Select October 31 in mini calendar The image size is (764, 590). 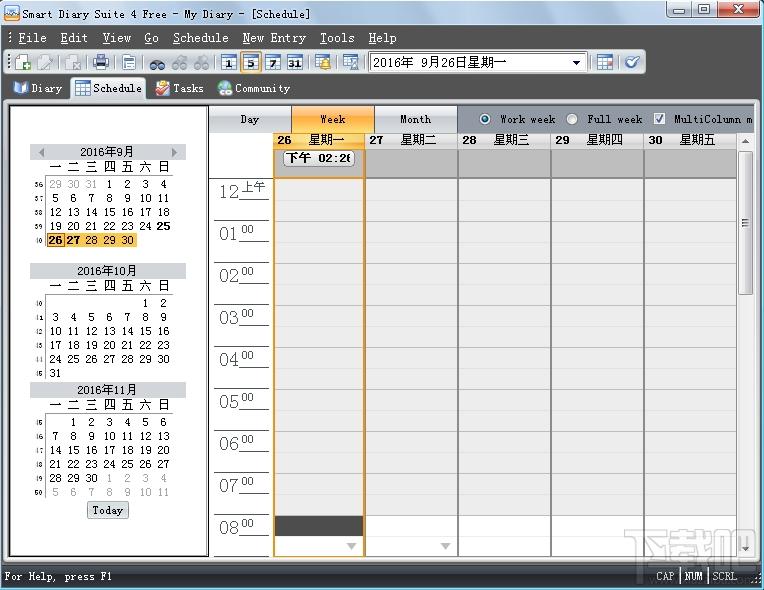56,373
